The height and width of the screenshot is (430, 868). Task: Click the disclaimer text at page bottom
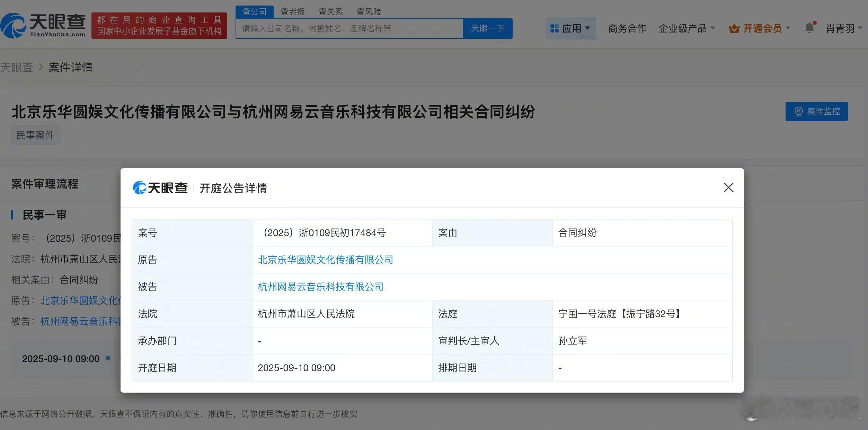[x=179, y=414]
